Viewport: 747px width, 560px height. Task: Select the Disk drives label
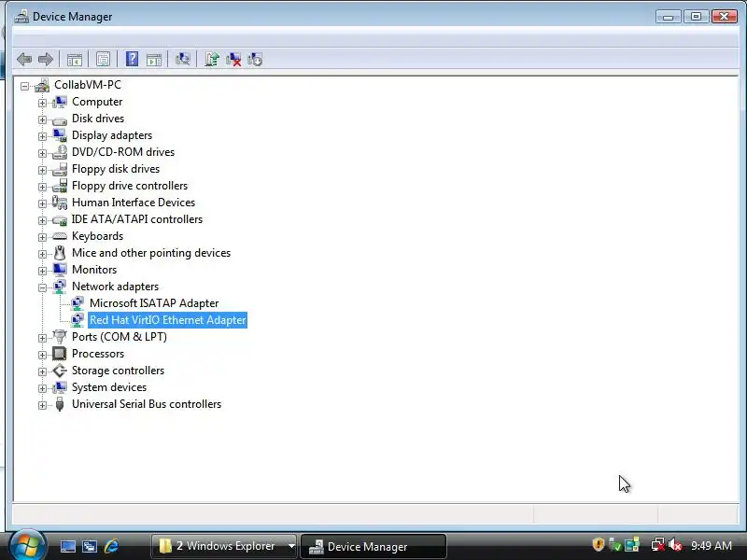click(98, 119)
